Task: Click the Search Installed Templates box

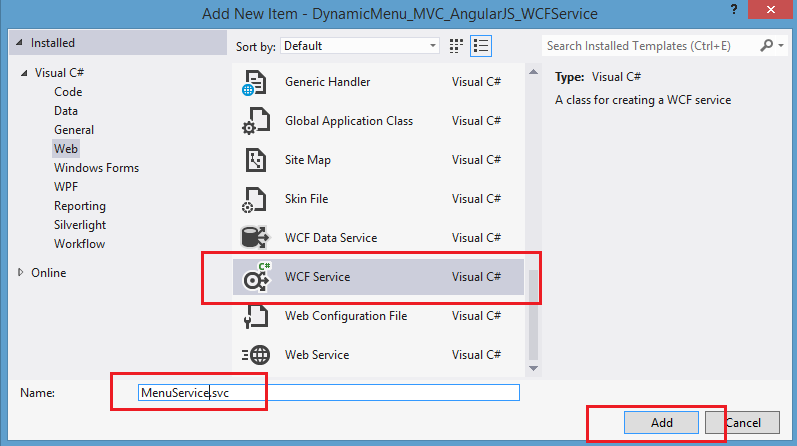Action: point(650,46)
